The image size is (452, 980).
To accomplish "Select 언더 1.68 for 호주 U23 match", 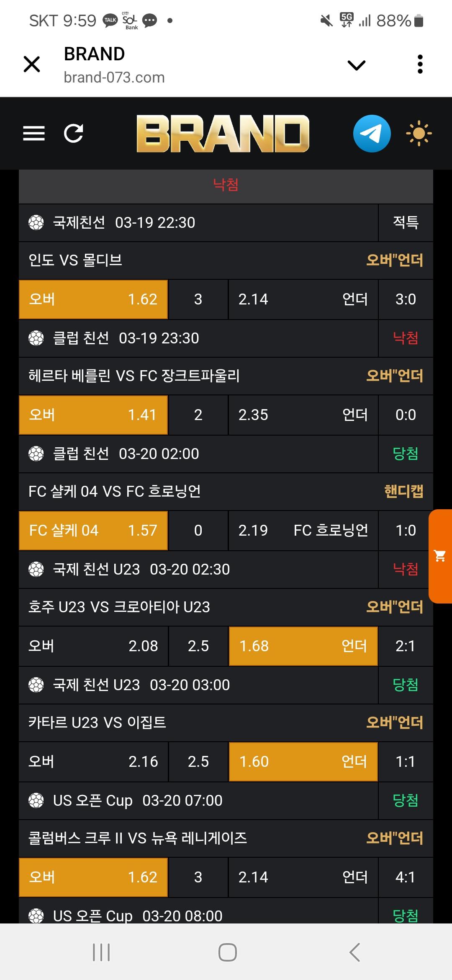I will [x=303, y=646].
